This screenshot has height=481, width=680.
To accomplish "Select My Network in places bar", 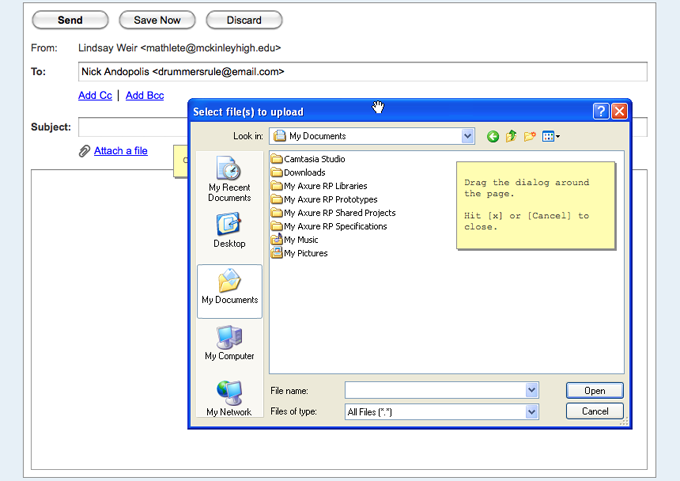I will pos(229,398).
